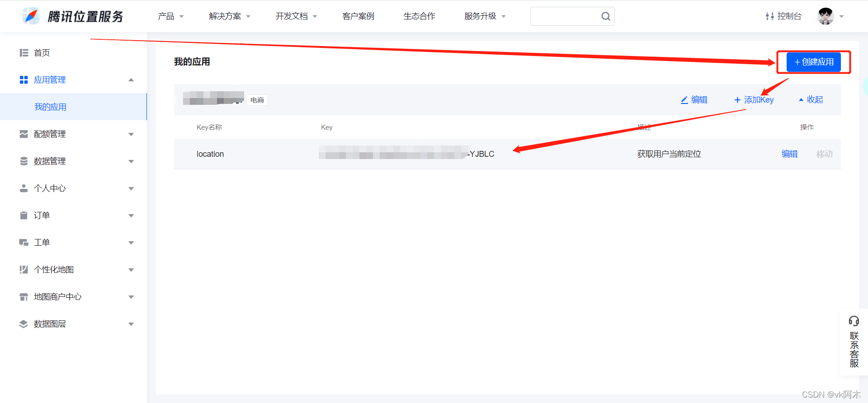Expand the 地图商户中心 section arrow
868x403 pixels.
pyautogui.click(x=131, y=297)
